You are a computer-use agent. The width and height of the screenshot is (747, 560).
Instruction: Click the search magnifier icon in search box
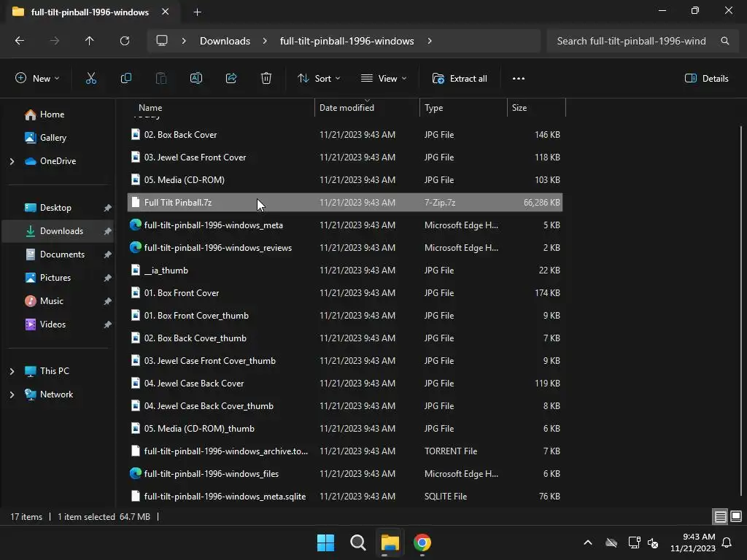click(x=725, y=41)
